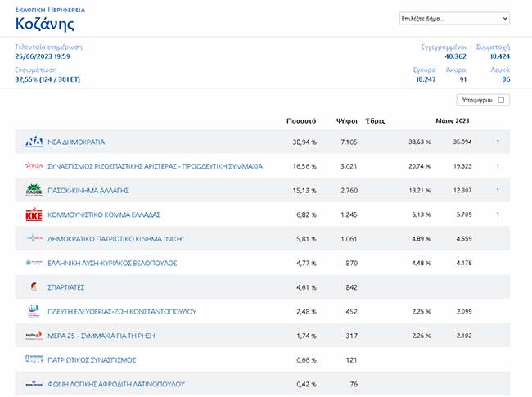The width and height of the screenshot is (532, 397).
Task: Click the Κοζάνης region title
Action: (45, 24)
